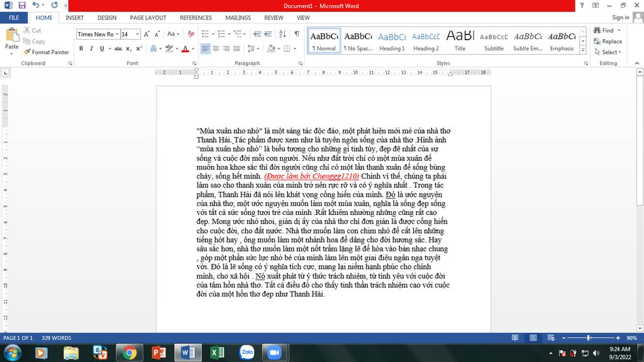This screenshot has width=644, height=362.
Task: Click the Paste clipboard icon
Action: coord(11,36)
